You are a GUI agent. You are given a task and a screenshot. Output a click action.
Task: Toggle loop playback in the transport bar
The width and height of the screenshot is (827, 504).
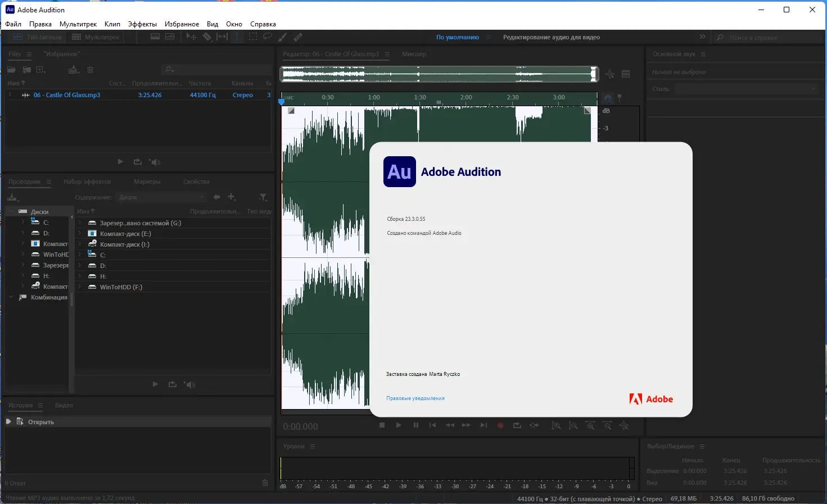coord(517,425)
